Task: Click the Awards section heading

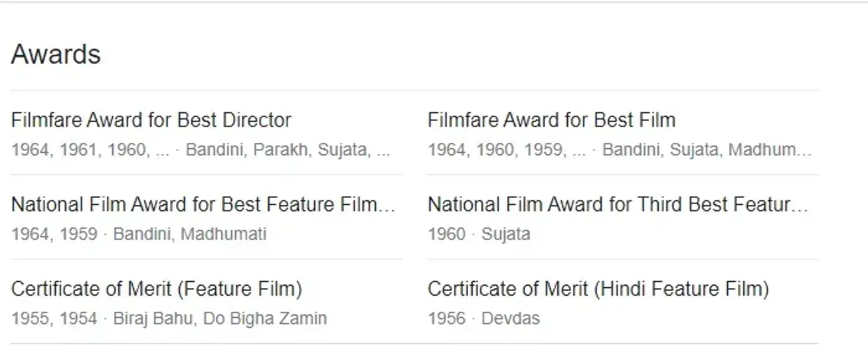Action: pos(56,54)
